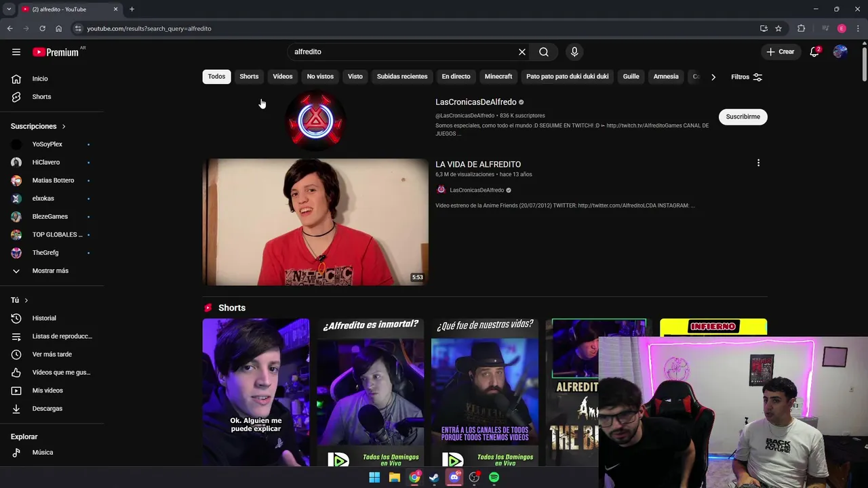Select the Amnesia filter chip
Image resolution: width=868 pixels, height=488 pixels.
666,77
